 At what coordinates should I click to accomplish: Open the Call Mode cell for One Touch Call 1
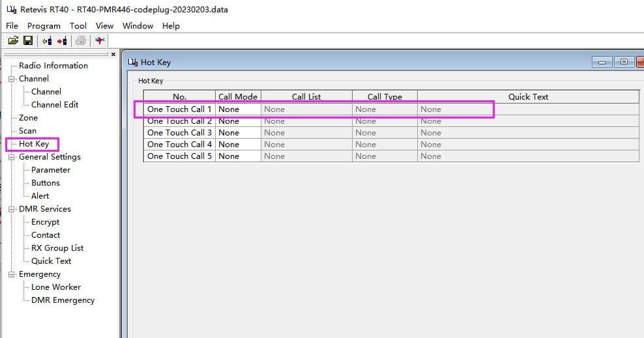pyautogui.click(x=238, y=109)
